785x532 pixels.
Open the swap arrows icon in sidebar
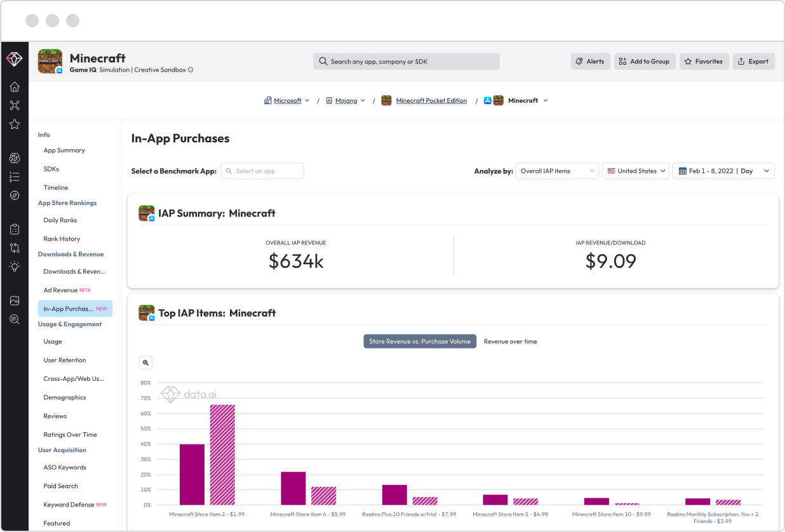tap(15, 248)
